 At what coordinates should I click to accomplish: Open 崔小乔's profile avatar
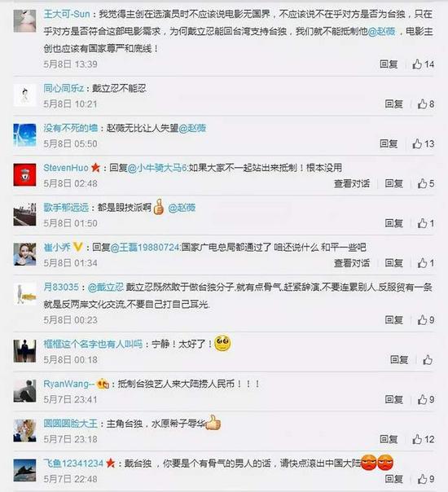pos(24,254)
